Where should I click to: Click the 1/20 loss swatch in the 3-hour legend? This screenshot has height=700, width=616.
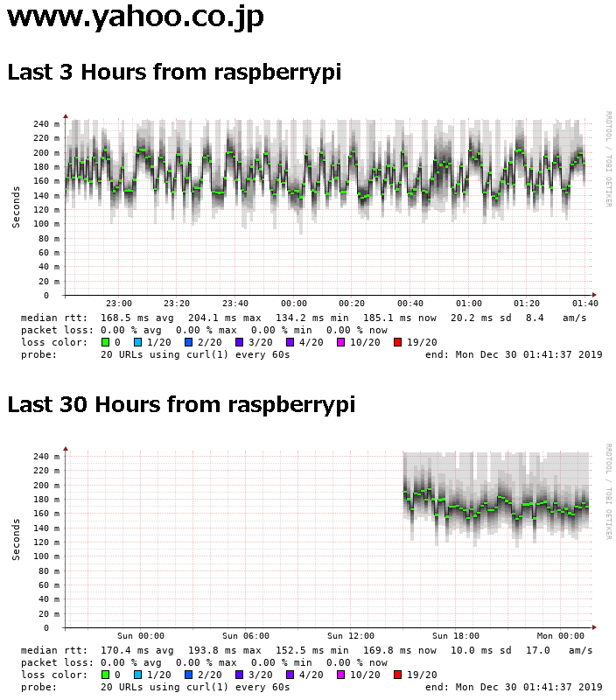point(138,342)
